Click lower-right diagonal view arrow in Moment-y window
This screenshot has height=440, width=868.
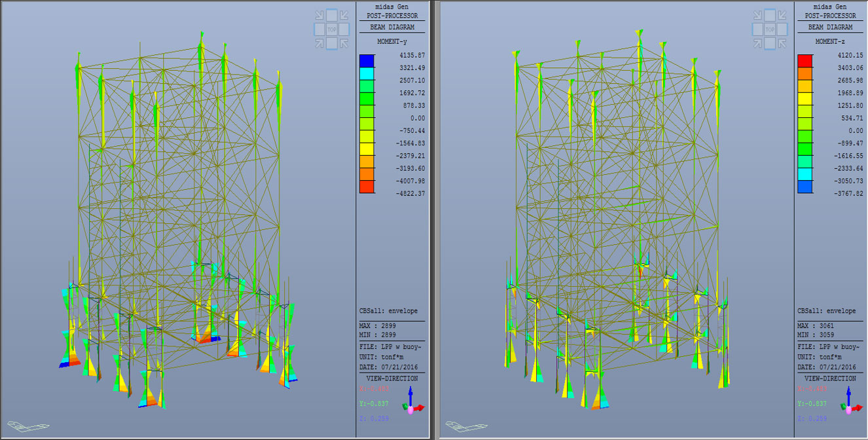(344, 43)
